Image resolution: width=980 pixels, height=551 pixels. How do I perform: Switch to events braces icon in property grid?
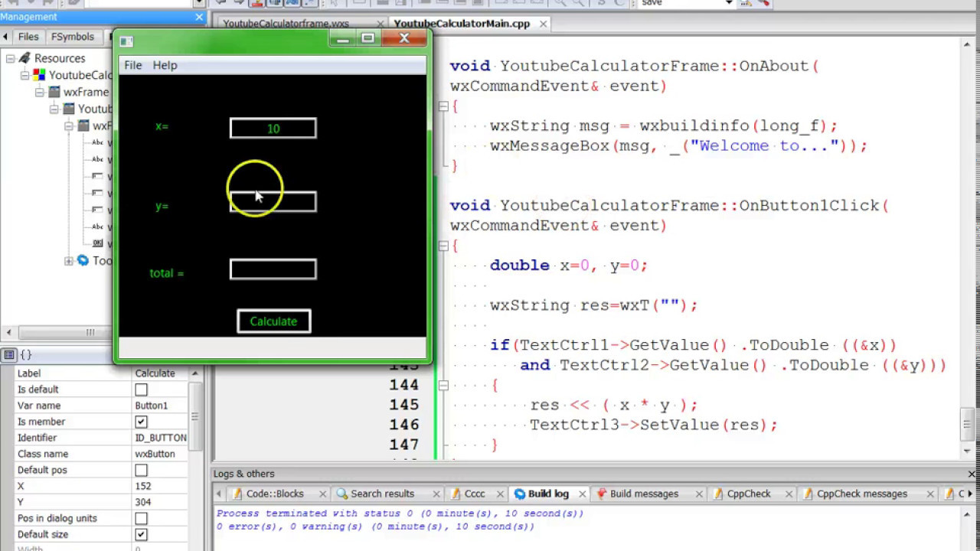[26, 355]
